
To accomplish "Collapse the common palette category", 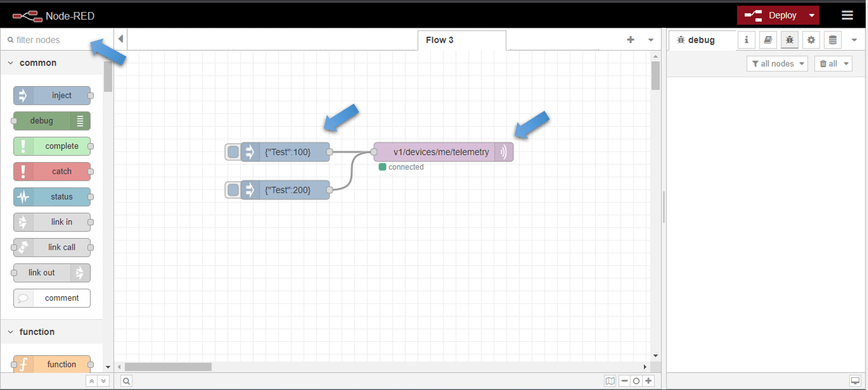I will coord(11,63).
